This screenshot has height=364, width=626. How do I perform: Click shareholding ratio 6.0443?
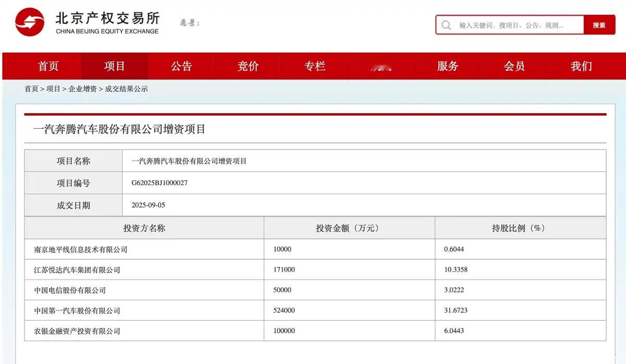[x=454, y=331]
